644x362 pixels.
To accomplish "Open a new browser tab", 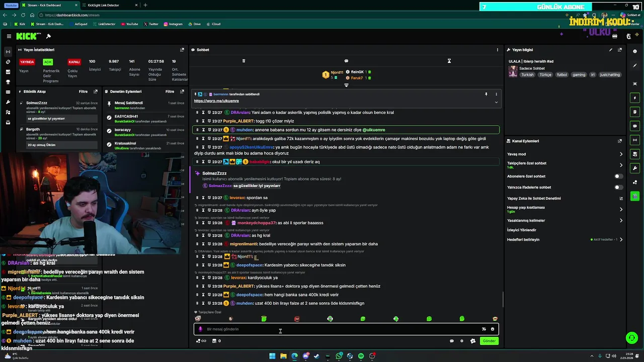I will click(x=145, y=5).
